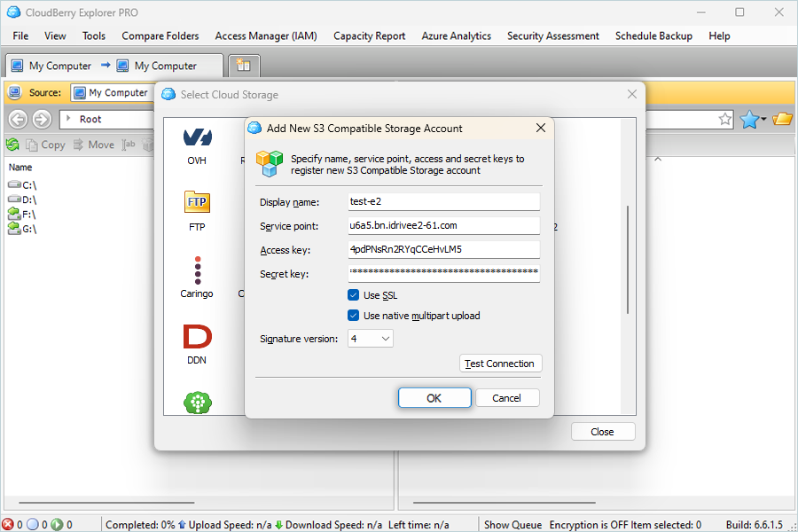
Task: Open the View menu
Action: 55,36
